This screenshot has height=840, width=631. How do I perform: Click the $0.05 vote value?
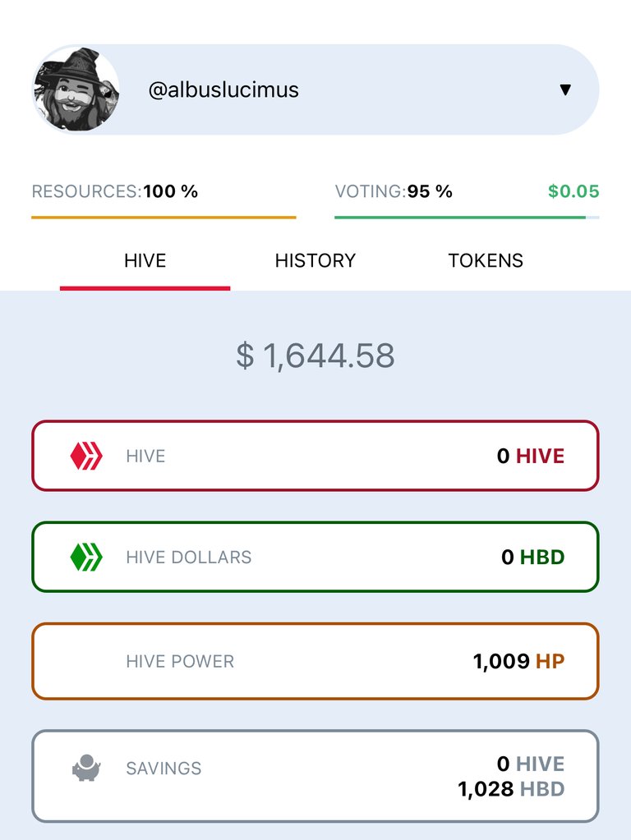coord(573,191)
